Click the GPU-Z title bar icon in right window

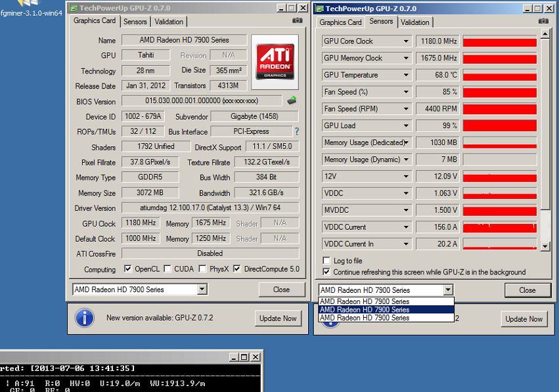pyautogui.click(x=319, y=9)
